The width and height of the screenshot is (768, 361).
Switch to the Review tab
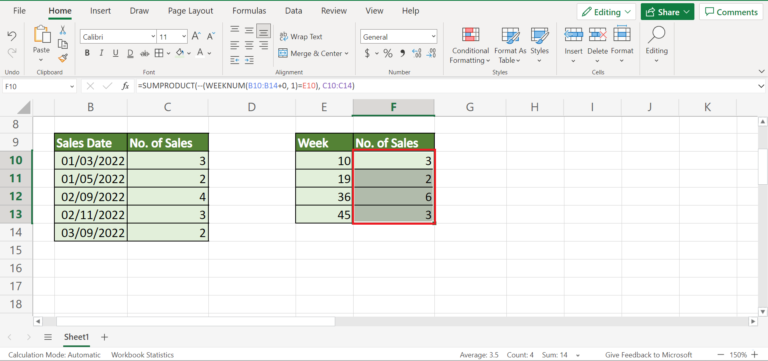[334, 10]
